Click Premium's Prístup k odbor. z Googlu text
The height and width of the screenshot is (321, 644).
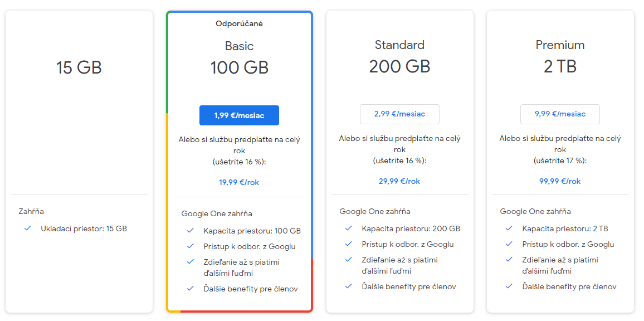(568, 244)
